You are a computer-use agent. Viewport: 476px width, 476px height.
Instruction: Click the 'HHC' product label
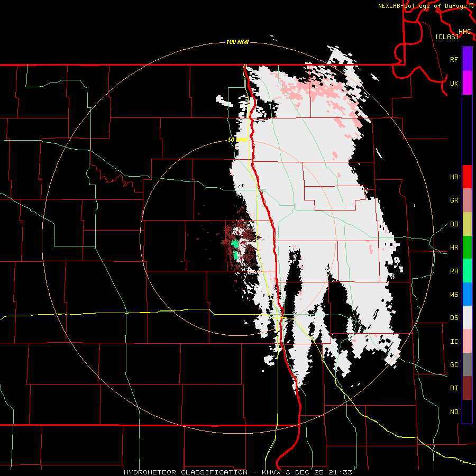coord(465,32)
